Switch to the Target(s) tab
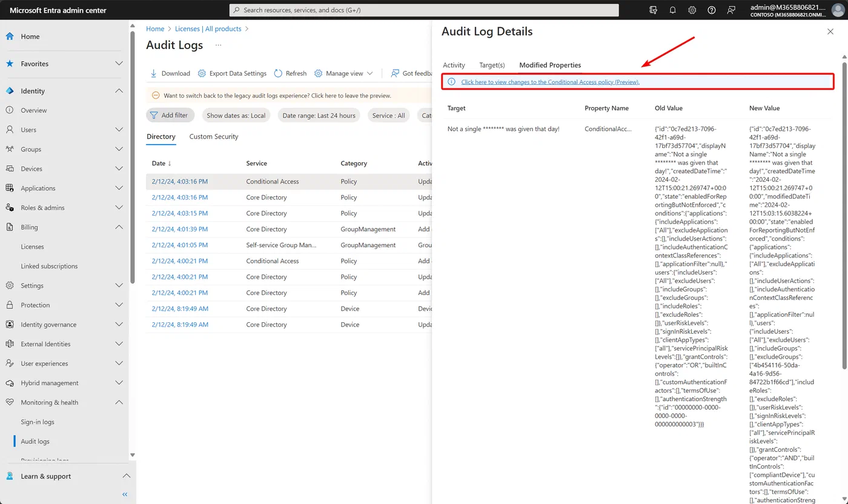The image size is (848, 504). coord(492,65)
